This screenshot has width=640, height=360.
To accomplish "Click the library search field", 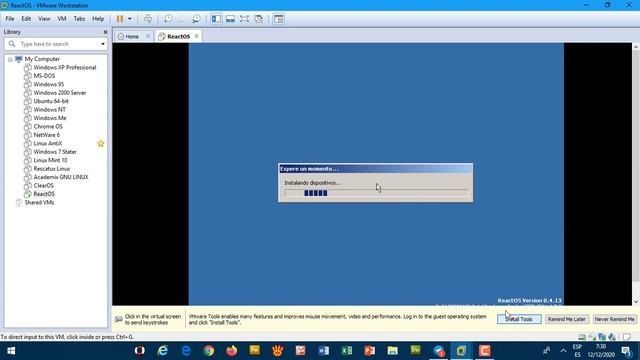I will [56, 44].
